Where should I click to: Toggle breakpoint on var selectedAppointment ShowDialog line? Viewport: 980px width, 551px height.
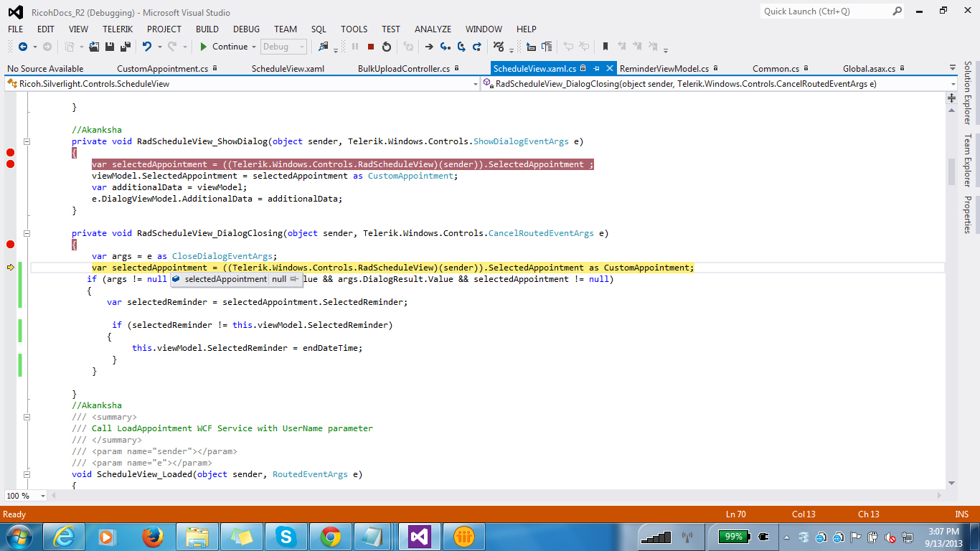pyautogui.click(x=10, y=164)
